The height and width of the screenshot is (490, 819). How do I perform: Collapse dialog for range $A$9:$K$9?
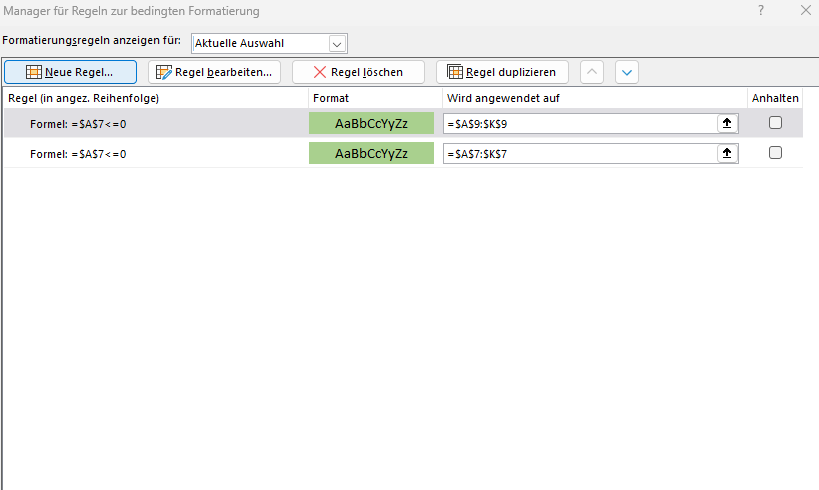point(727,123)
